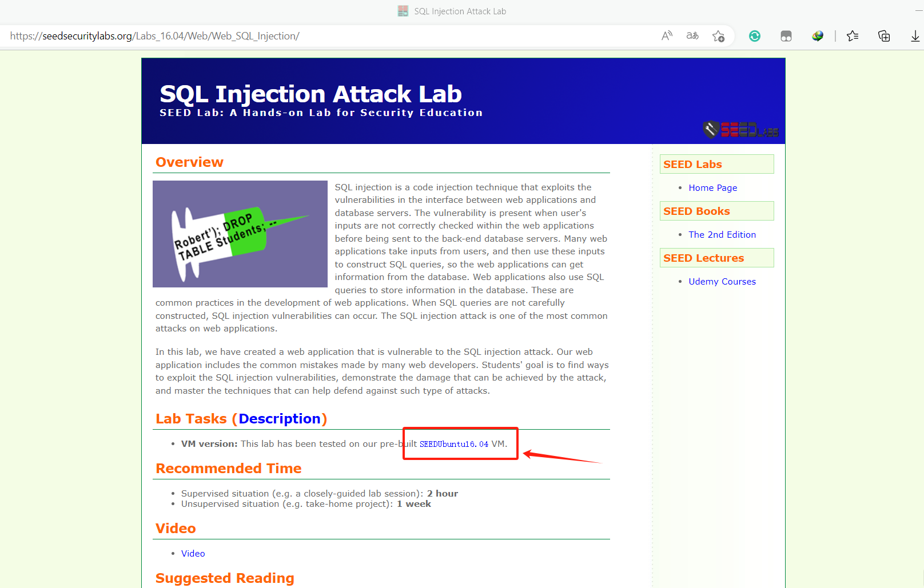924x588 pixels.
Task: Open the Description link in Lab Tasks
Action: pos(280,419)
